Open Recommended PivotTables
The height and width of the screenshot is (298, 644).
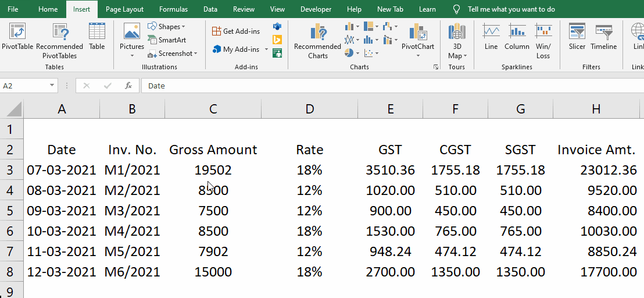click(59, 41)
